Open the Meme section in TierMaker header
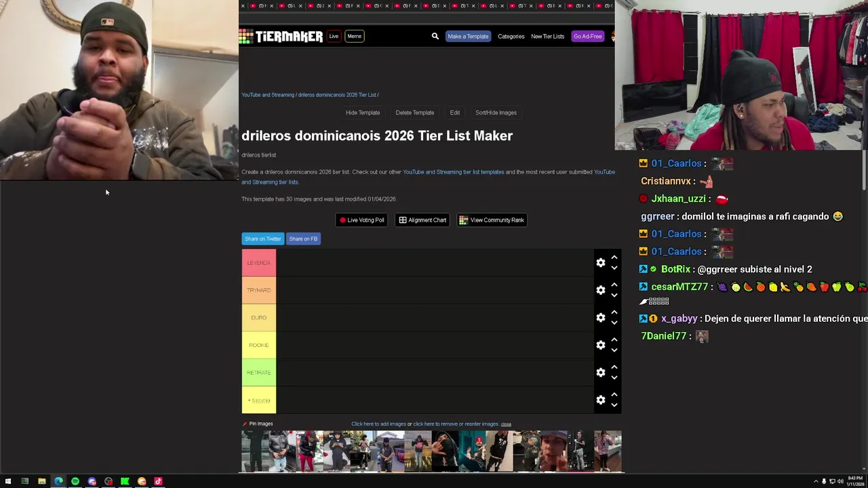 coord(354,36)
